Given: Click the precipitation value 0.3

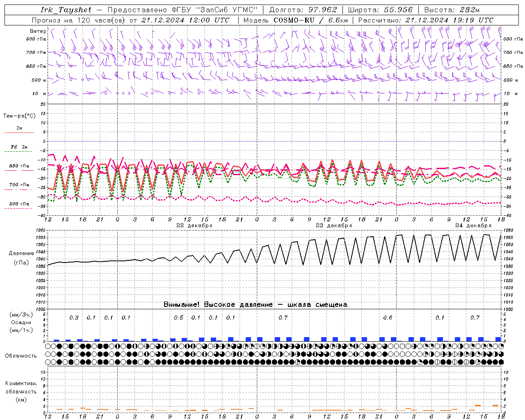Looking at the screenshot, I should (74, 318).
